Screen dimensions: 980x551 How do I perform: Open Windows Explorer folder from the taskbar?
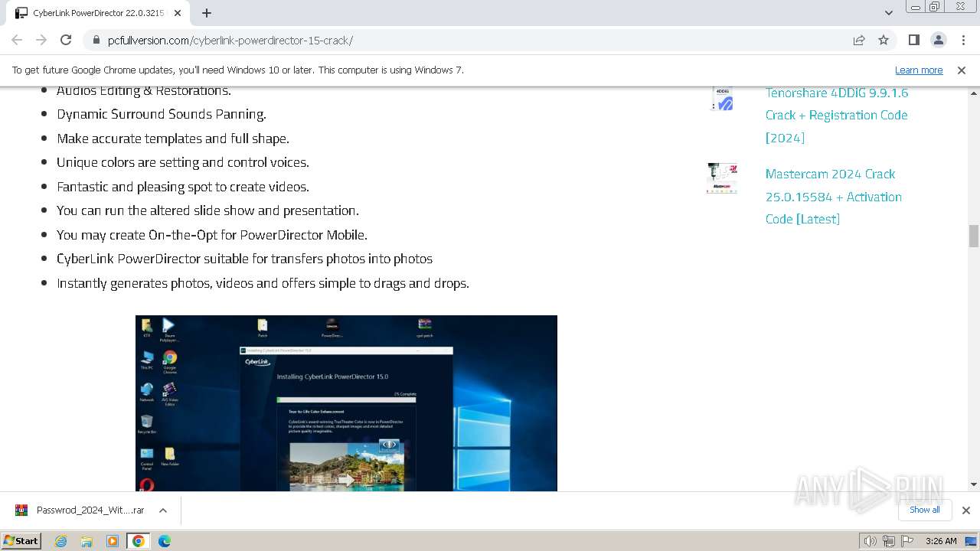coord(87,541)
